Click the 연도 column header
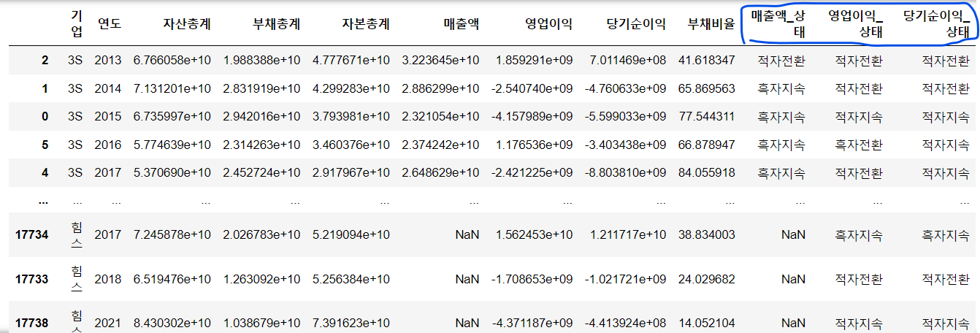Screen dimensions: 980x333 click(108, 23)
